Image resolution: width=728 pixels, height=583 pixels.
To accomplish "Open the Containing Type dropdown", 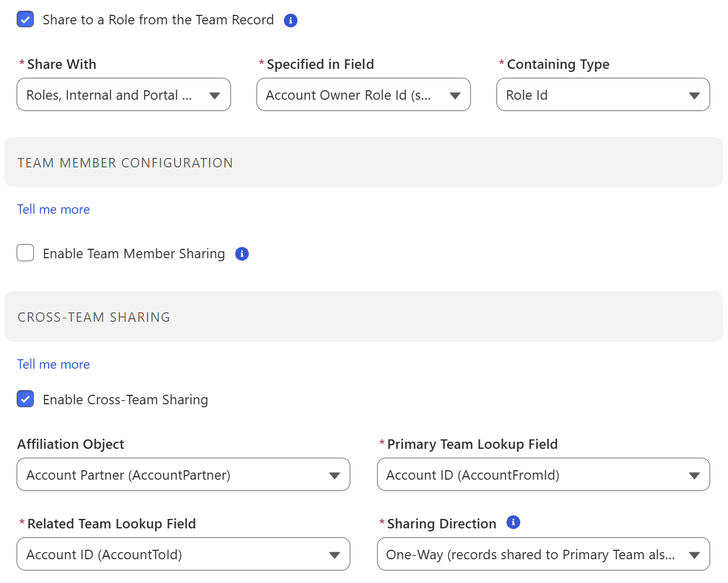I will tap(603, 94).
